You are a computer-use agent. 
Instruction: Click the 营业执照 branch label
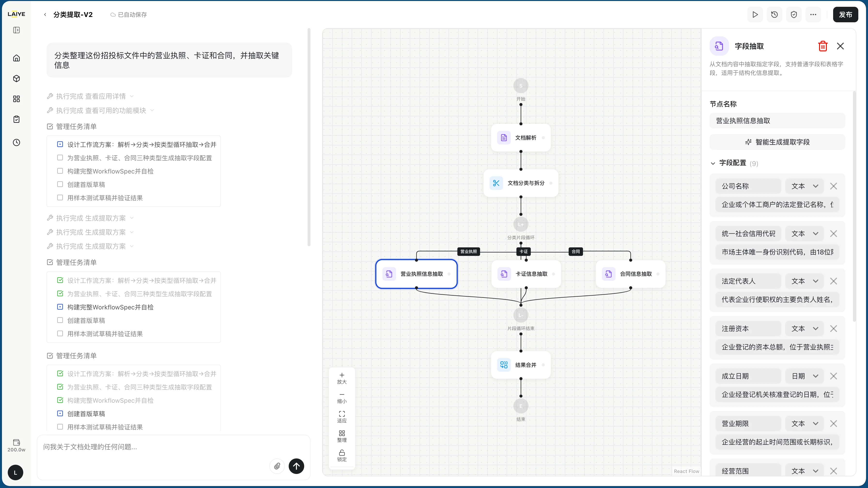click(x=468, y=252)
